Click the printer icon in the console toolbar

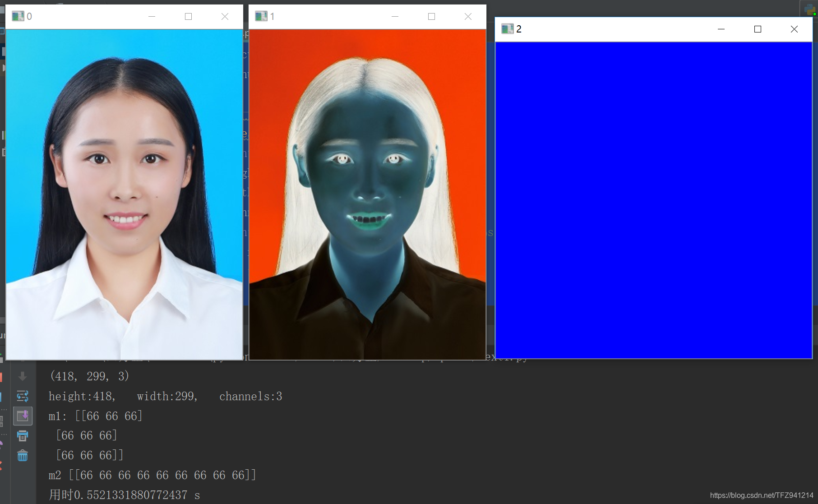click(23, 436)
